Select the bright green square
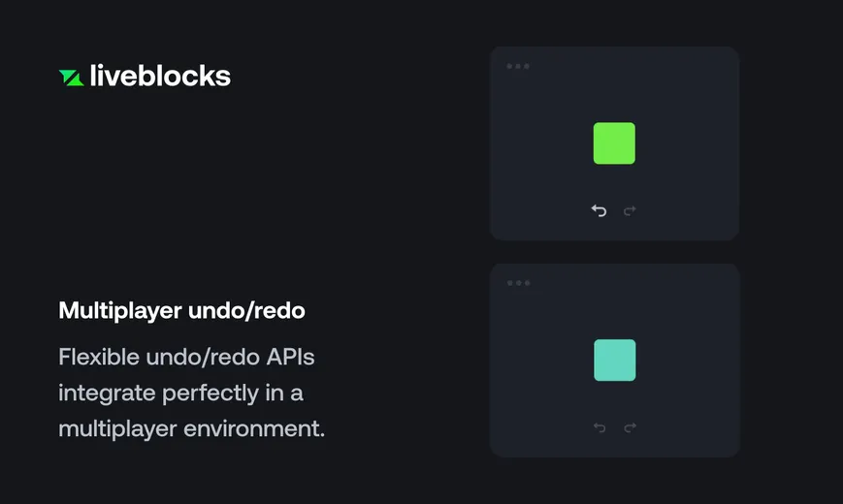 614,143
